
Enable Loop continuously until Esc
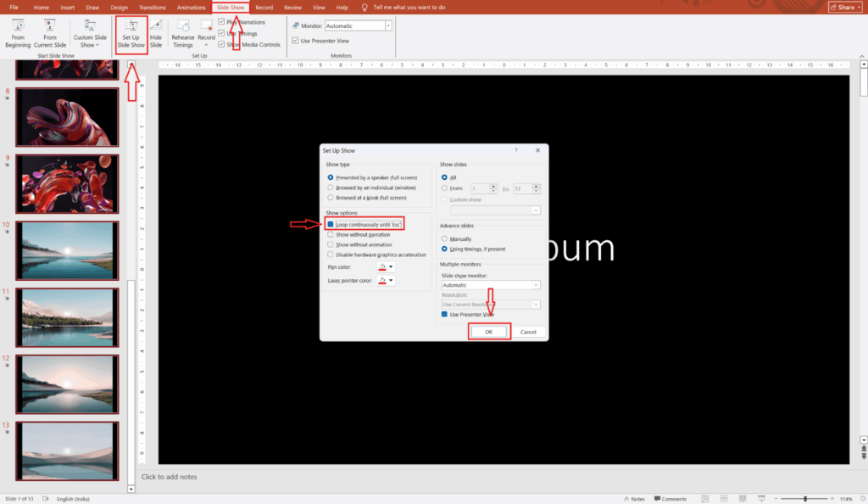[331, 224]
